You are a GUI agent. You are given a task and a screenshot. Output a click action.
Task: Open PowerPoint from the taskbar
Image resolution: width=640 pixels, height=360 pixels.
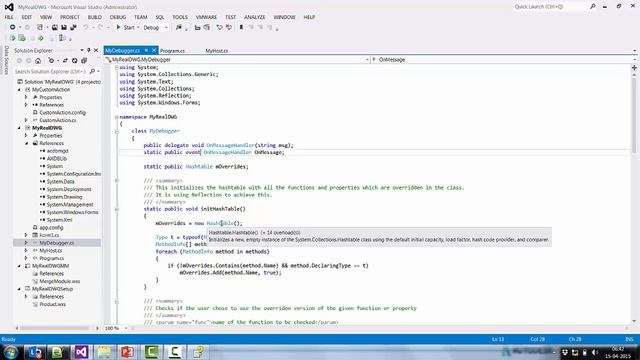click(x=128, y=352)
